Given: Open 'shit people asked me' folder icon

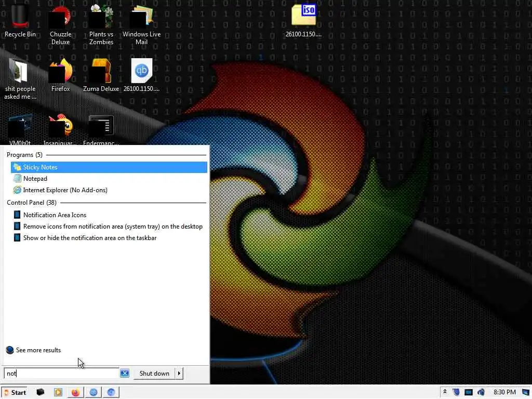Looking at the screenshot, I should pos(20,79).
